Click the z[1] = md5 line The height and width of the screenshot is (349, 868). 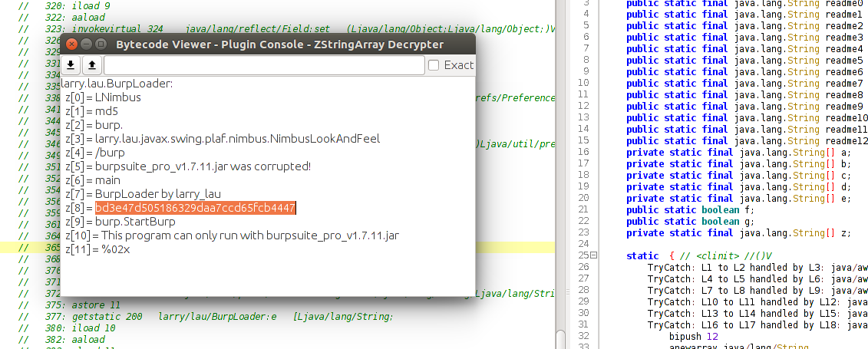click(x=91, y=111)
